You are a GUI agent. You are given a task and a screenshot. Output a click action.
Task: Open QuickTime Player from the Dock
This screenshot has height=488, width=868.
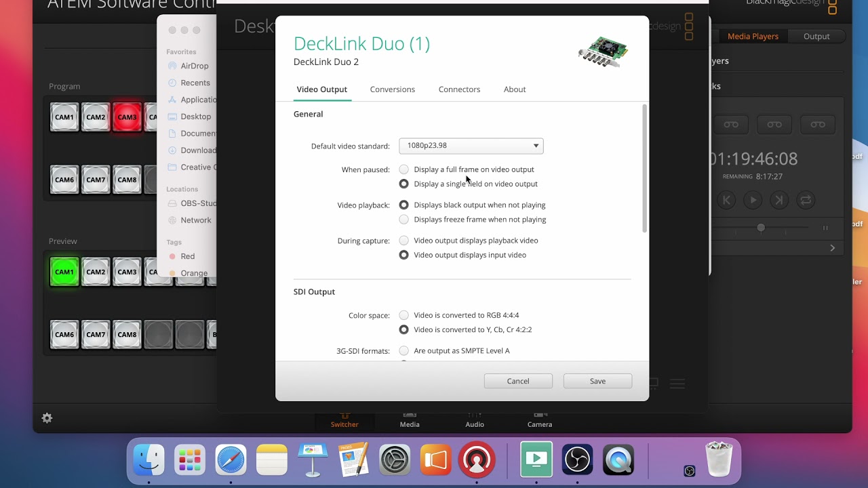(x=618, y=461)
